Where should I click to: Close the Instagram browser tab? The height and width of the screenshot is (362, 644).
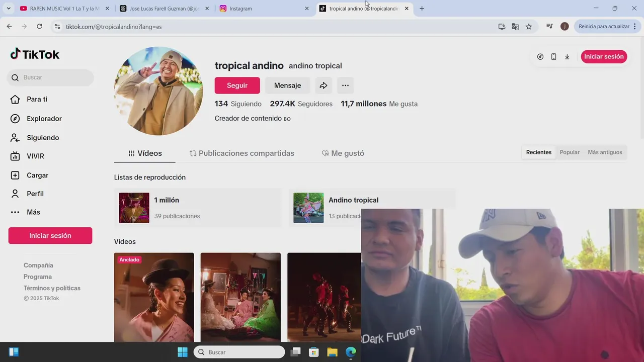[x=307, y=9]
